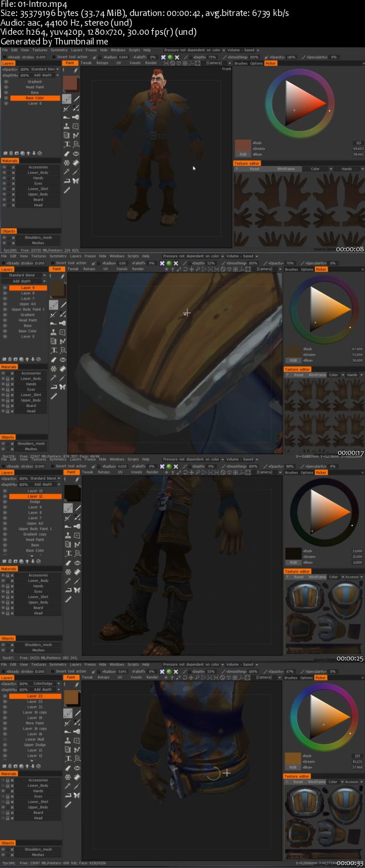Hide the Gradient layer in 00:00:08 frame

point(6,81)
